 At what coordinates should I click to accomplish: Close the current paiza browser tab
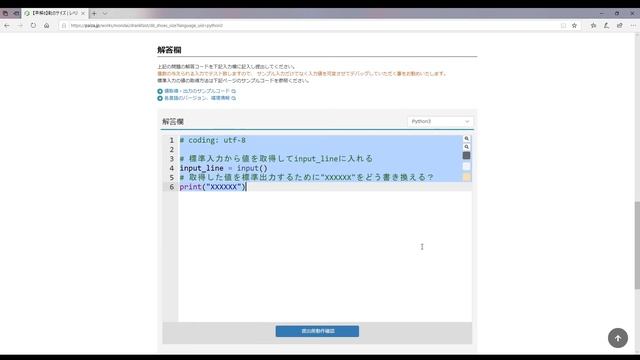coord(83,13)
